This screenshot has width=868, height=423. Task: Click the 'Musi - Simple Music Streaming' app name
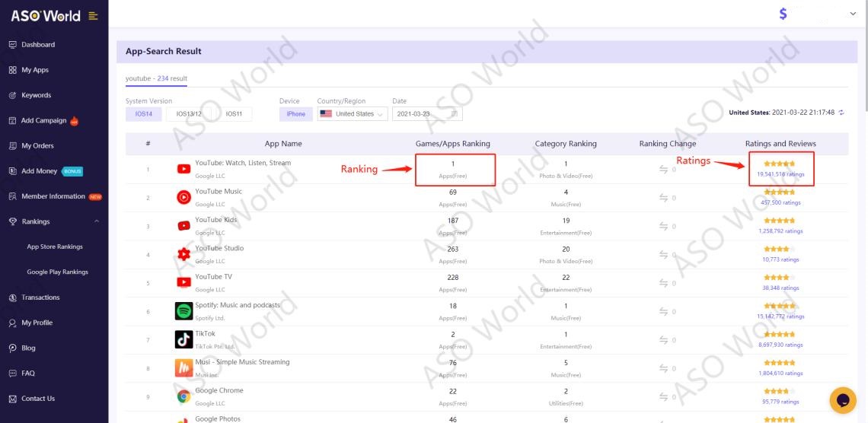tap(242, 362)
